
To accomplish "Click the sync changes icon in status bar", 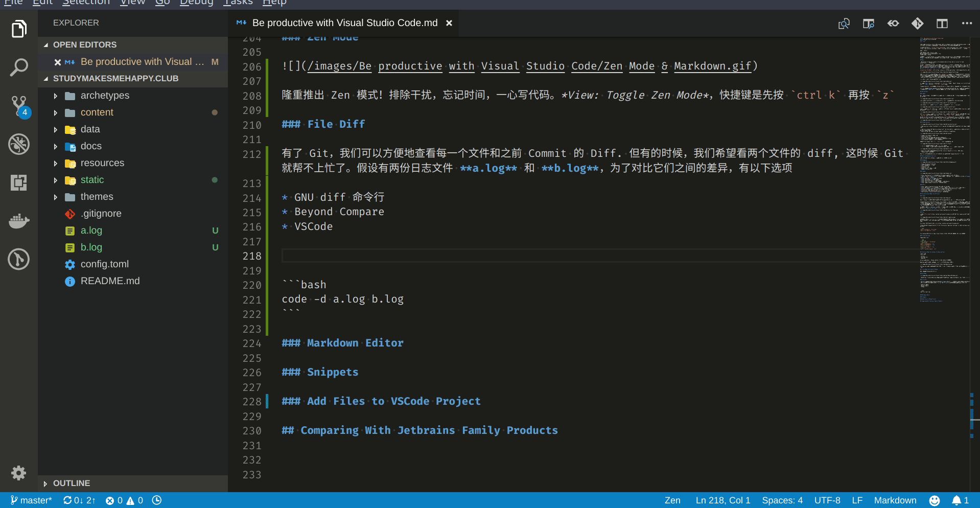I will coord(79,500).
